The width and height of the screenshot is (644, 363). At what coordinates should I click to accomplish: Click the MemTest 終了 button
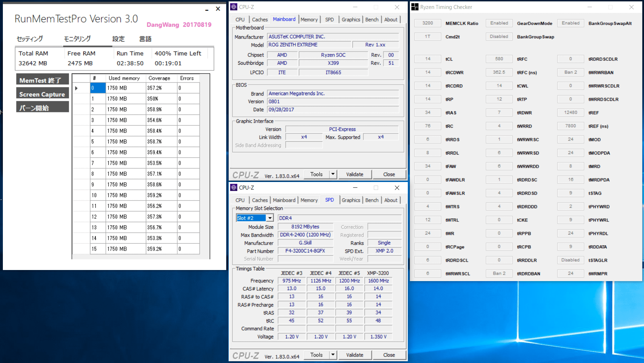(x=43, y=79)
